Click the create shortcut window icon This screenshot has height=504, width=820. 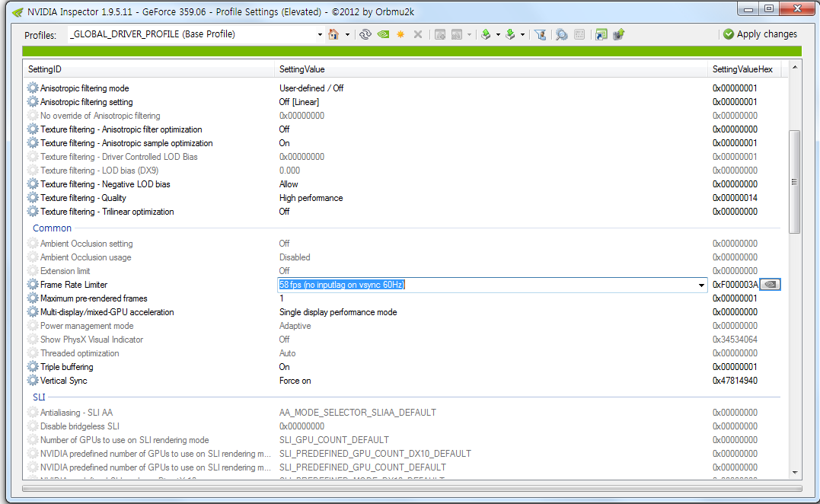[601, 34]
